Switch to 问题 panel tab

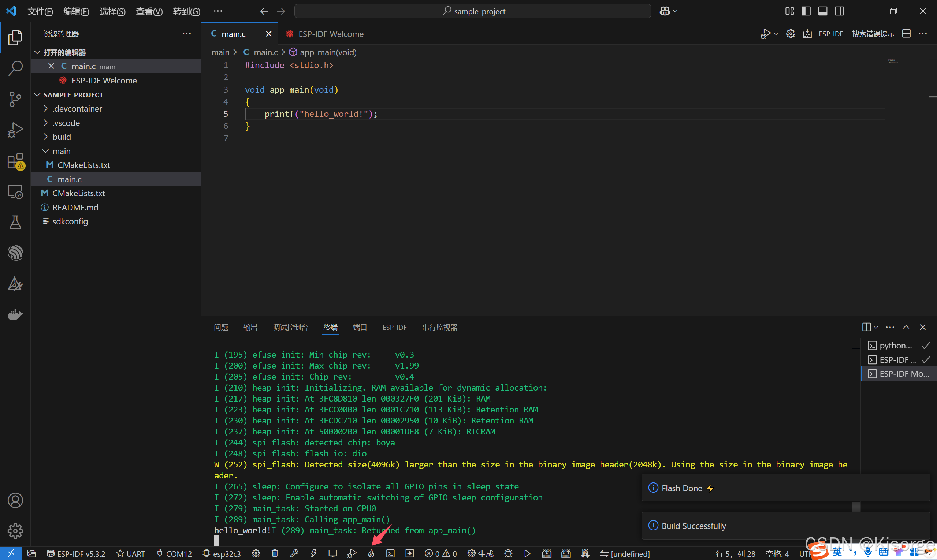[x=221, y=327]
